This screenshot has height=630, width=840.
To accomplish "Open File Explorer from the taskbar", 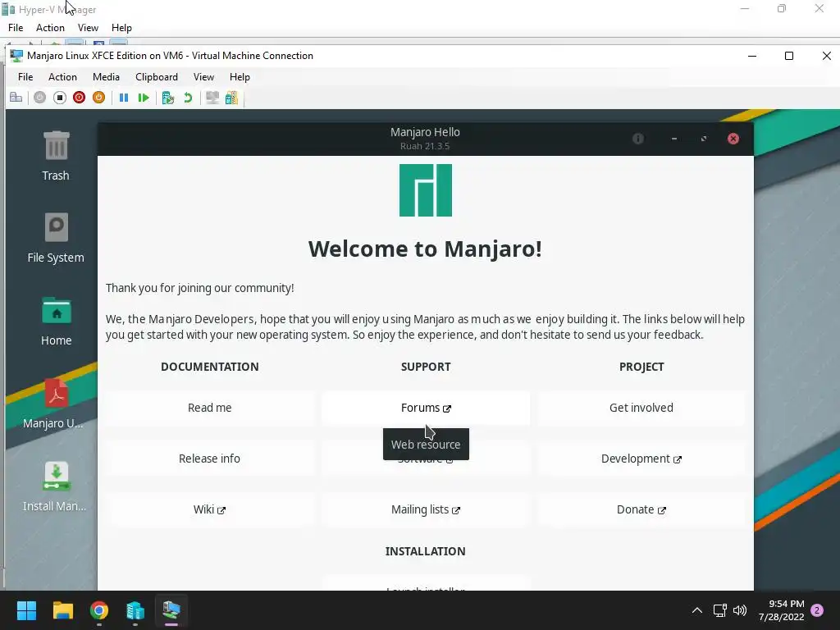I will pos(62,610).
